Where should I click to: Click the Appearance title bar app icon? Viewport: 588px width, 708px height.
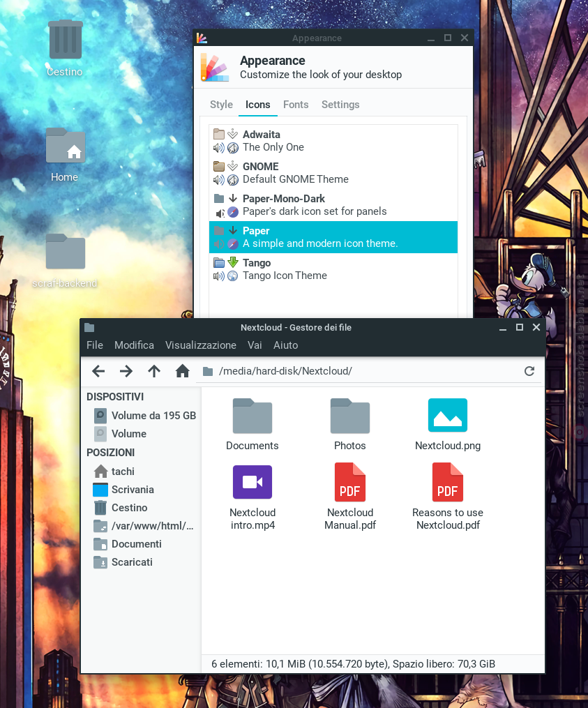[x=202, y=38]
